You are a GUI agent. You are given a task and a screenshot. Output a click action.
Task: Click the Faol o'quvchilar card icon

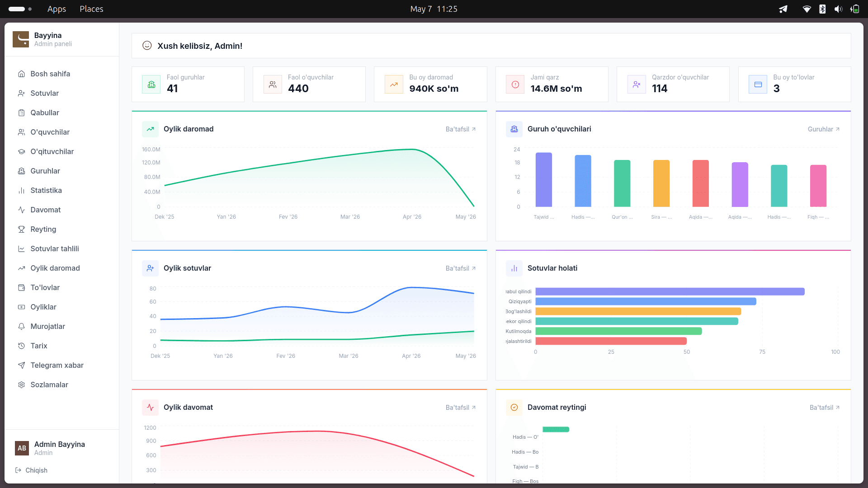273,84
